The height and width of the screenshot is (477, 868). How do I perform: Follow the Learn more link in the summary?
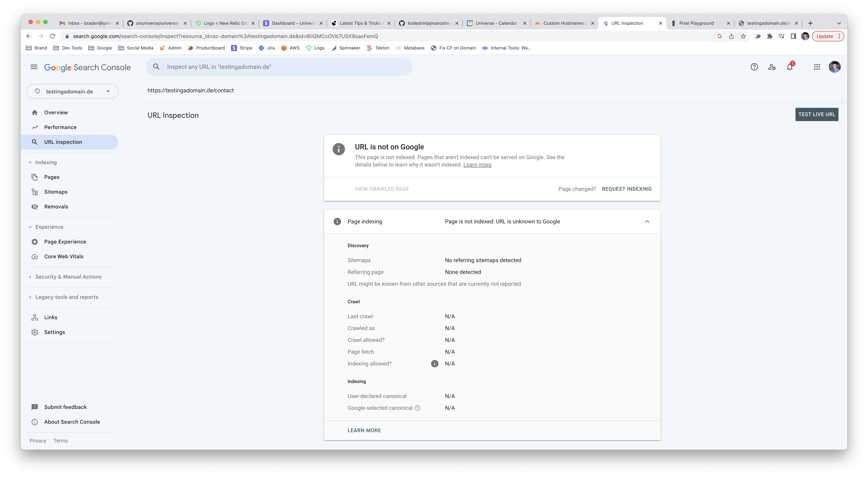pos(477,165)
